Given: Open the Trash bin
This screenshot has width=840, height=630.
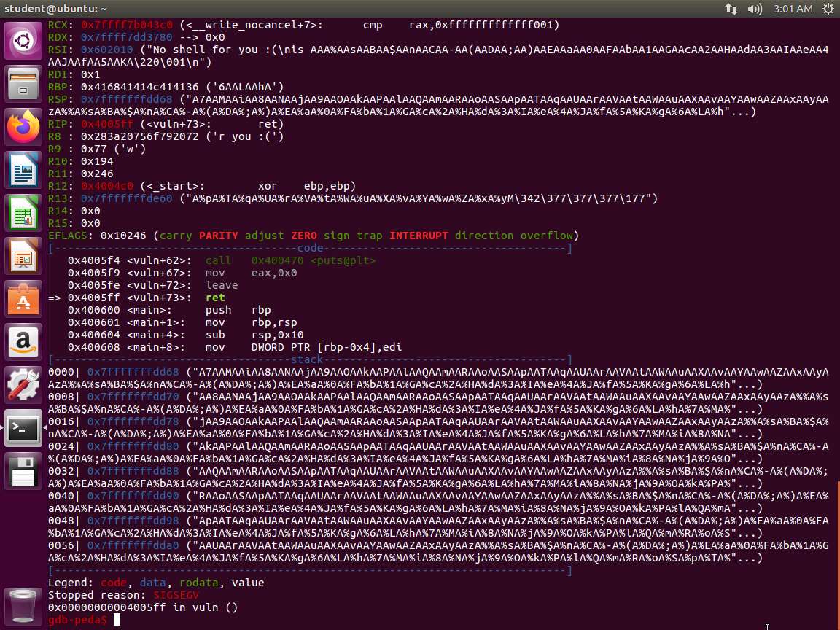Looking at the screenshot, I should tap(23, 604).
